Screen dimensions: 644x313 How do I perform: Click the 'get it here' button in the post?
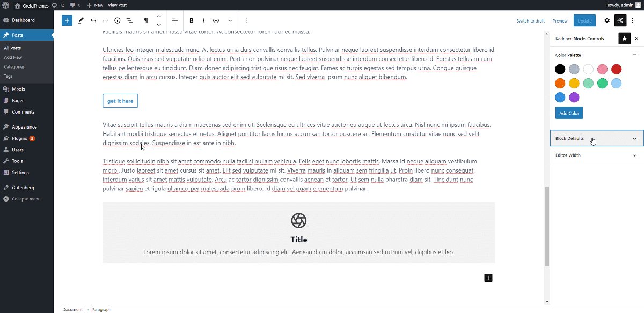[x=120, y=100]
